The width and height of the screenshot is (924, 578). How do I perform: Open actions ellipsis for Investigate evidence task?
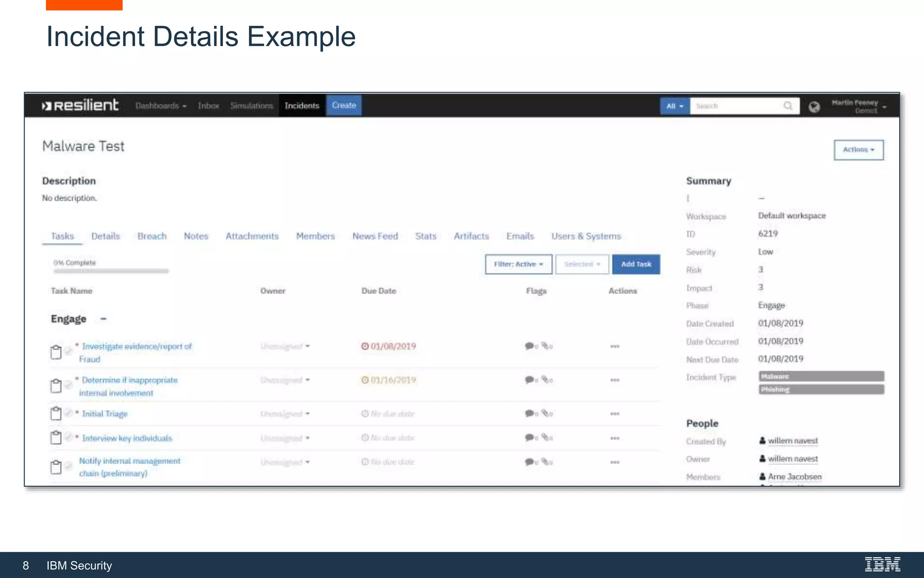[x=614, y=346]
